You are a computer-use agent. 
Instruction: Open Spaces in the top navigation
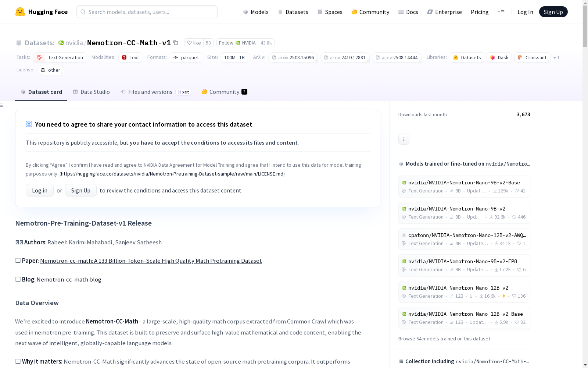tap(330, 12)
